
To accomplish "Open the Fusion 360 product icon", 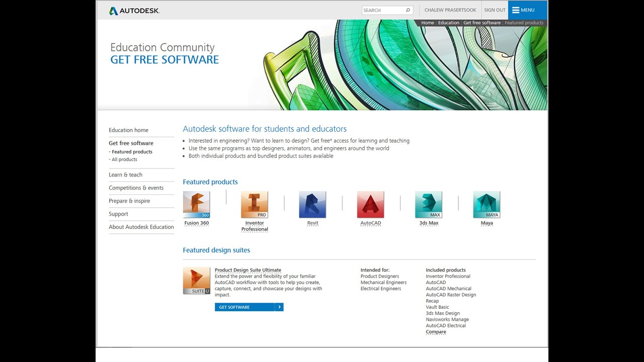I will tap(196, 205).
